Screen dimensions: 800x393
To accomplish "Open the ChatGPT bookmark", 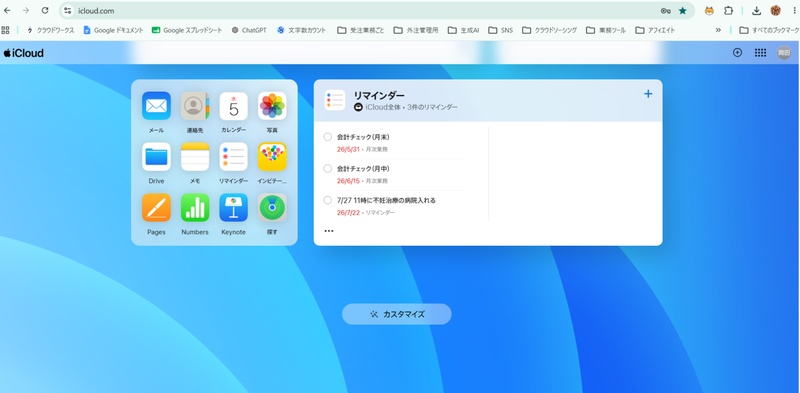I will (249, 30).
